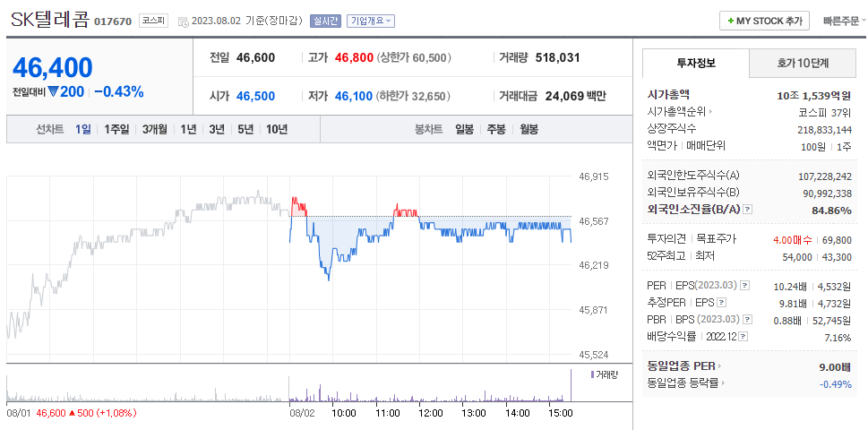Click the 코스피 market badge
The width and height of the screenshot is (868, 430).
153,21
